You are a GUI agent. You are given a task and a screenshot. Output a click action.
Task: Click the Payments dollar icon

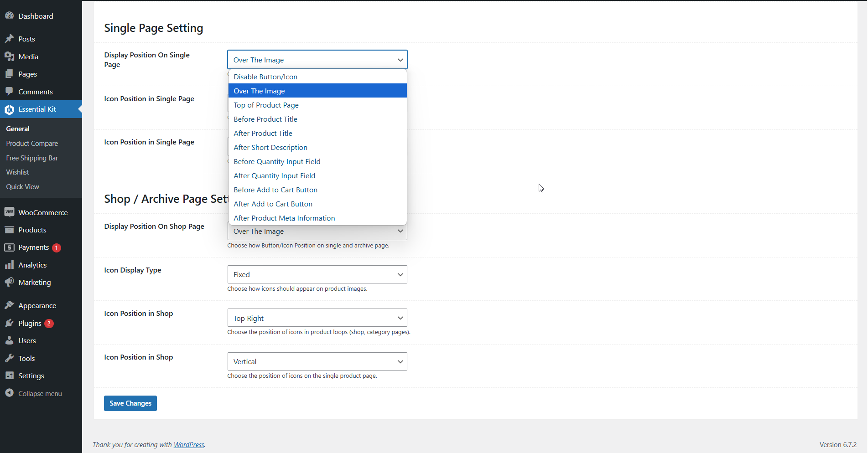click(9, 247)
